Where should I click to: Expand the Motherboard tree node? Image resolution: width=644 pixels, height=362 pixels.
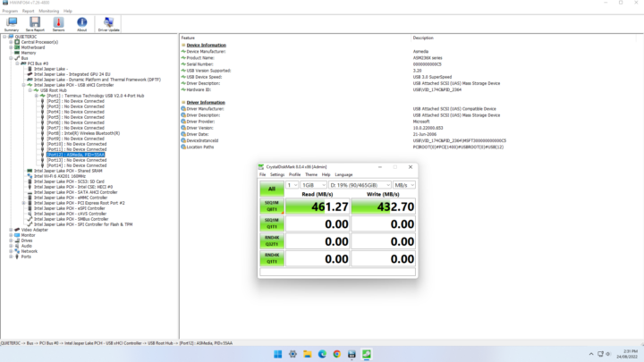pyautogui.click(x=11, y=47)
